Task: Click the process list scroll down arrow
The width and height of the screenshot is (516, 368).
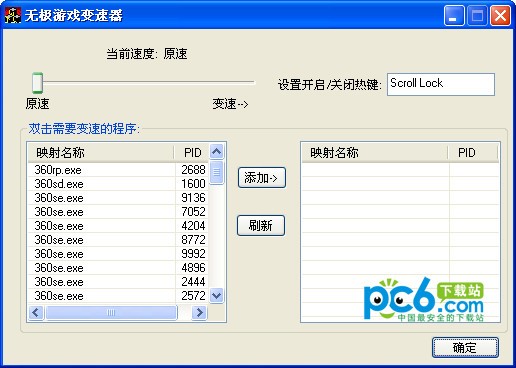Action: click(217, 295)
